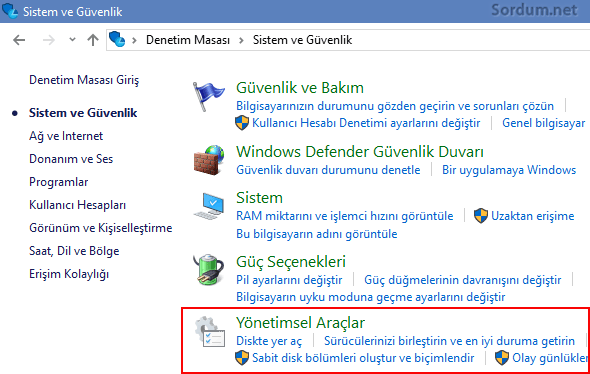Click the title bar Sistem ve Güvenlik icon

9,11
